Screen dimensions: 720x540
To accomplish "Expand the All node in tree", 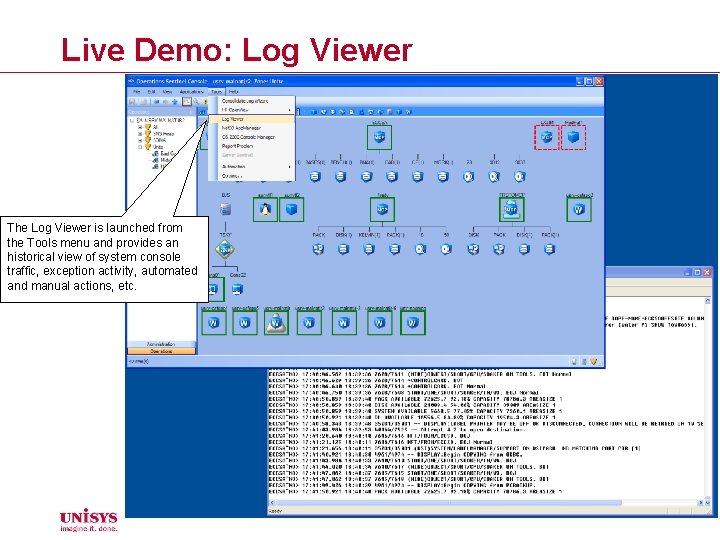I will 140,127.
